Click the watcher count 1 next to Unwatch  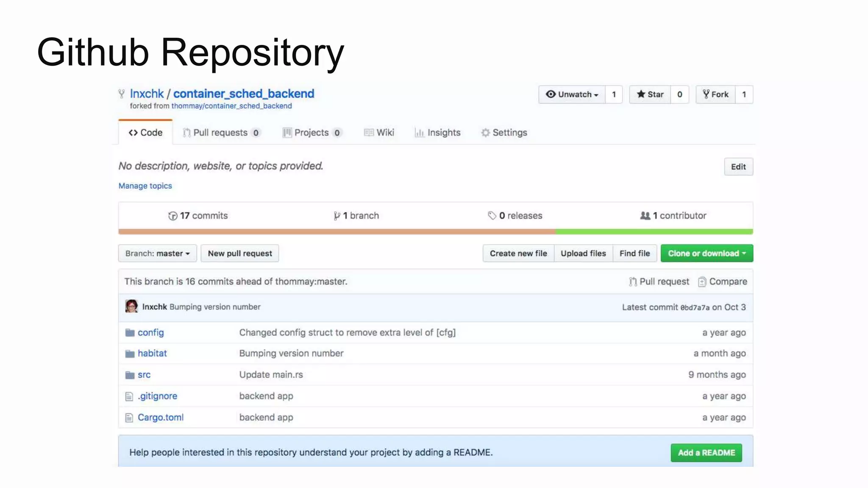click(614, 94)
